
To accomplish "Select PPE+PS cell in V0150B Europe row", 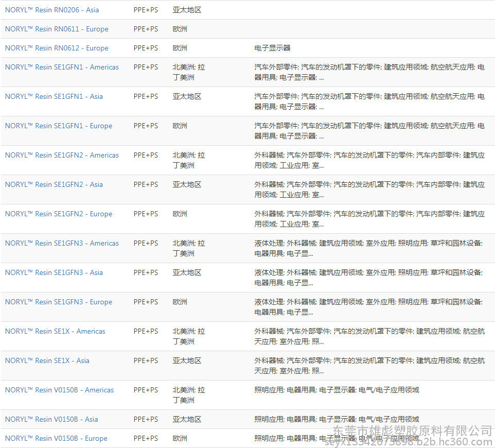I will click(x=146, y=439).
